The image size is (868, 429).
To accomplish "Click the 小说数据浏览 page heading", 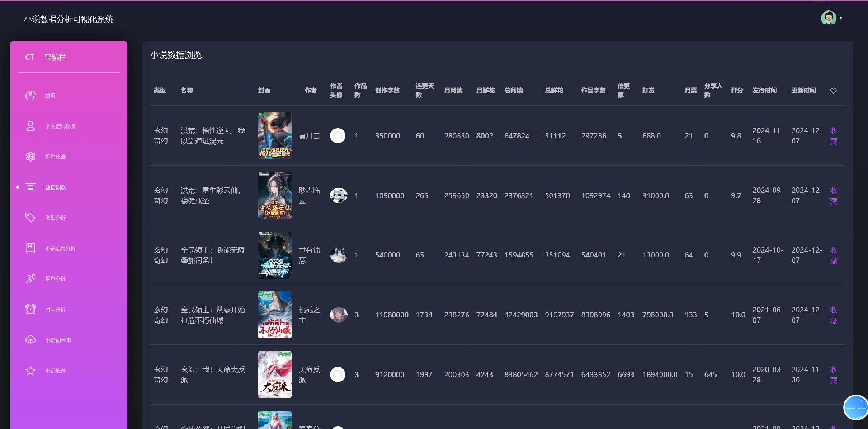I will coord(176,55).
